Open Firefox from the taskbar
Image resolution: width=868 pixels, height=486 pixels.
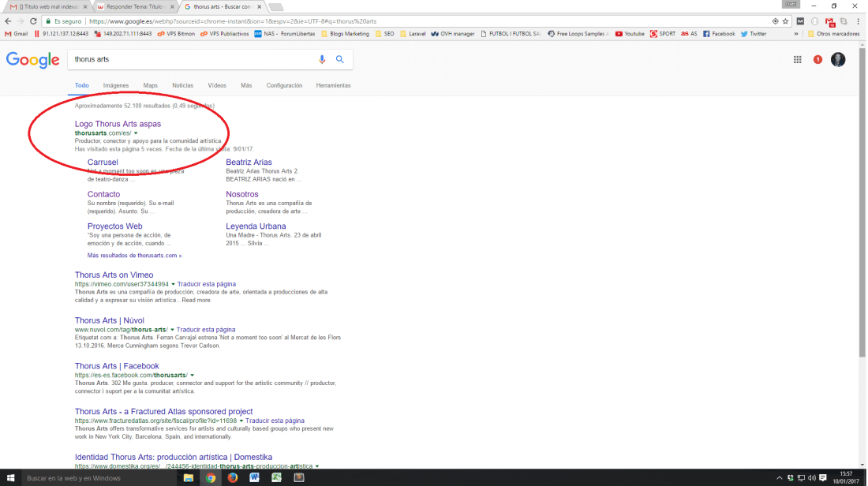(x=233, y=477)
